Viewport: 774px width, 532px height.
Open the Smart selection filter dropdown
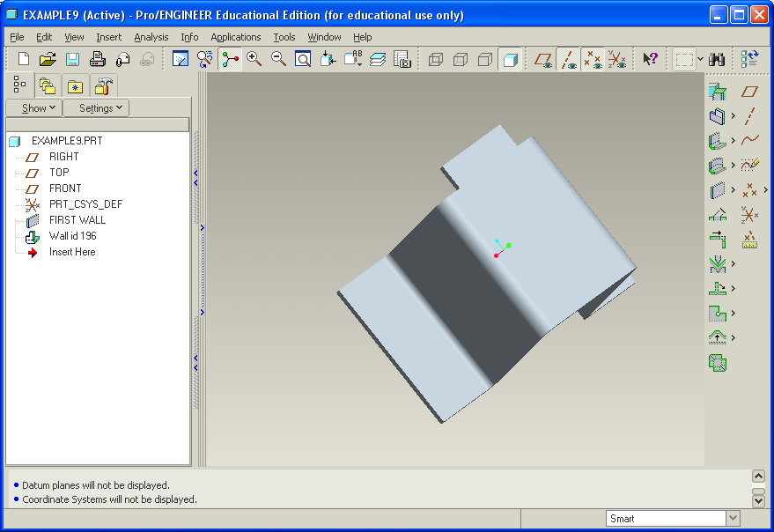point(733,519)
